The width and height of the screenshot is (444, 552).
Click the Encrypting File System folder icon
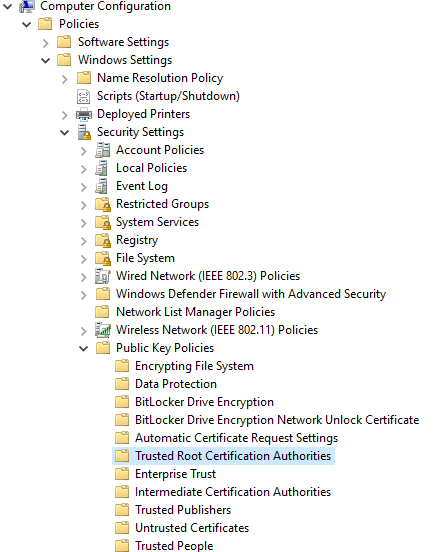[x=122, y=366]
